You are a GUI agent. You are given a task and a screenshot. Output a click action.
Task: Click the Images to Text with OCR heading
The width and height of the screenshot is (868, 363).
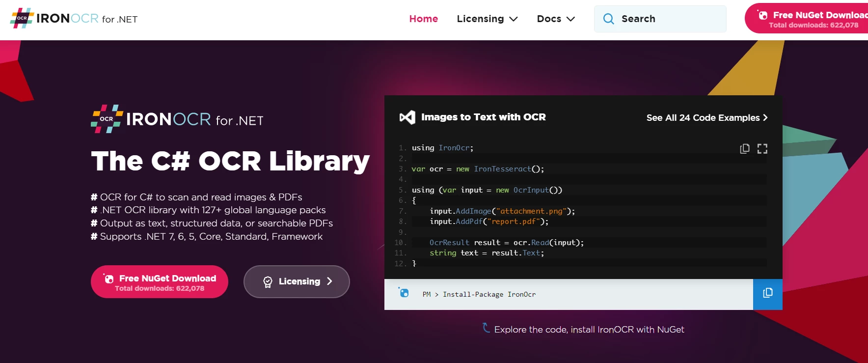pos(484,117)
